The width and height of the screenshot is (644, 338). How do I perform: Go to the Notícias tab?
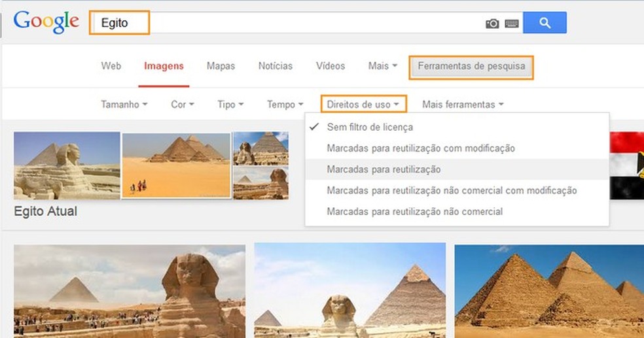point(275,66)
